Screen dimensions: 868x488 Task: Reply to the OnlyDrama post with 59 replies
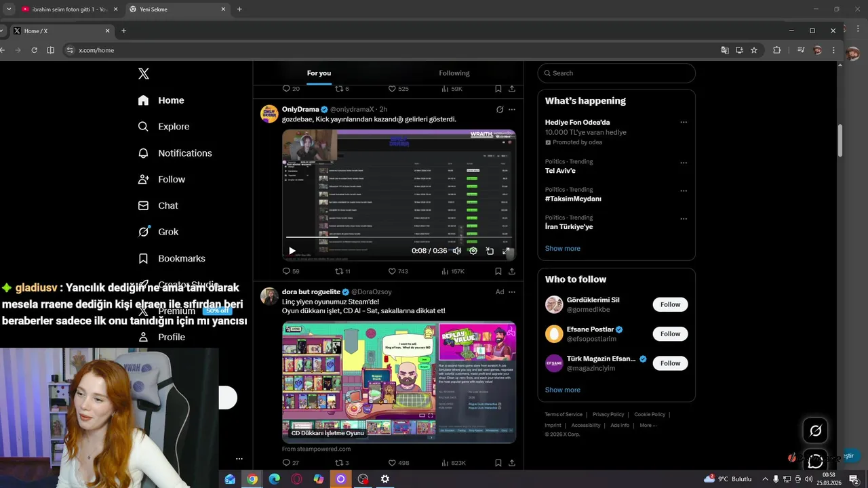pyautogui.click(x=291, y=271)
